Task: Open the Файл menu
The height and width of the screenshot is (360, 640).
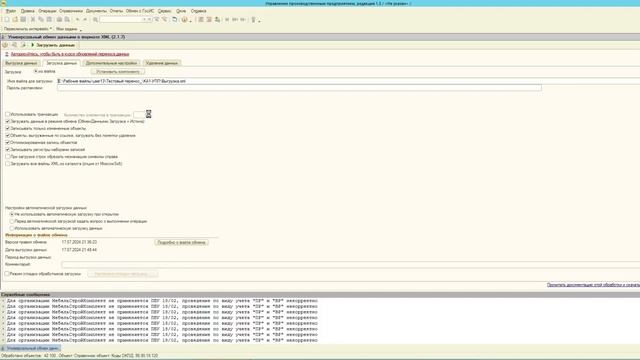Action: pos(11,11)
